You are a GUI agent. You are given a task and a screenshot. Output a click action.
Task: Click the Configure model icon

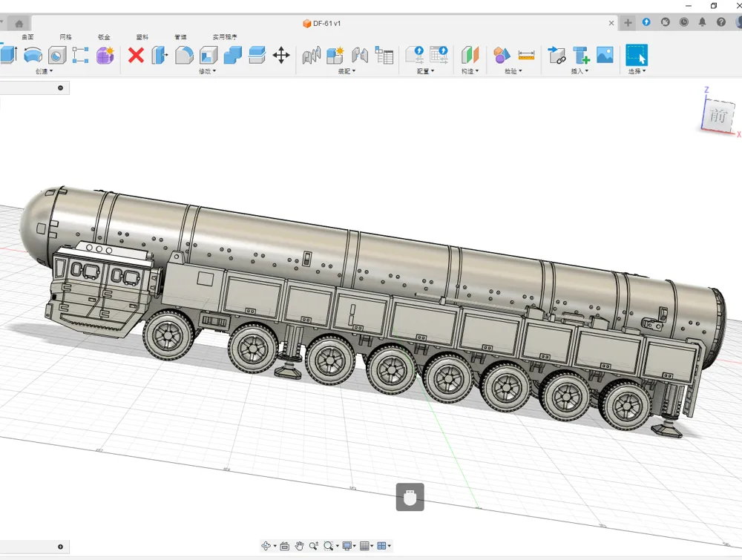pyautogui.click(x=415, y=55)
